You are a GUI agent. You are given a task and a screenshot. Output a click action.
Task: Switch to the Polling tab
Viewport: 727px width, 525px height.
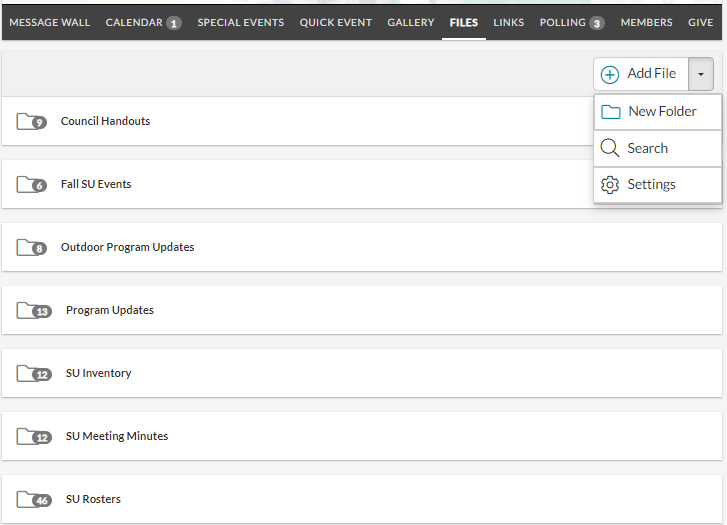(x=562, y=22)
